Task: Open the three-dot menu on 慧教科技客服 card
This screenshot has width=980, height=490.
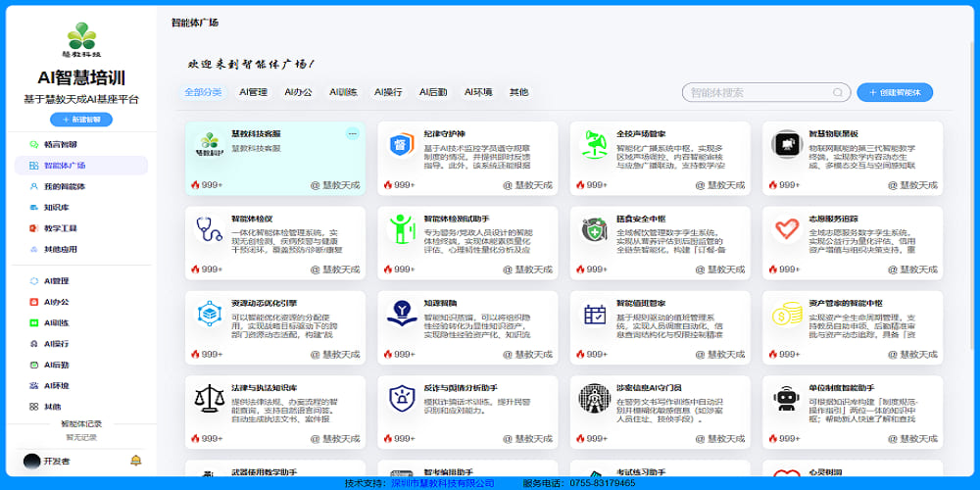Action: pyautogui.click(x=353, y=133)
